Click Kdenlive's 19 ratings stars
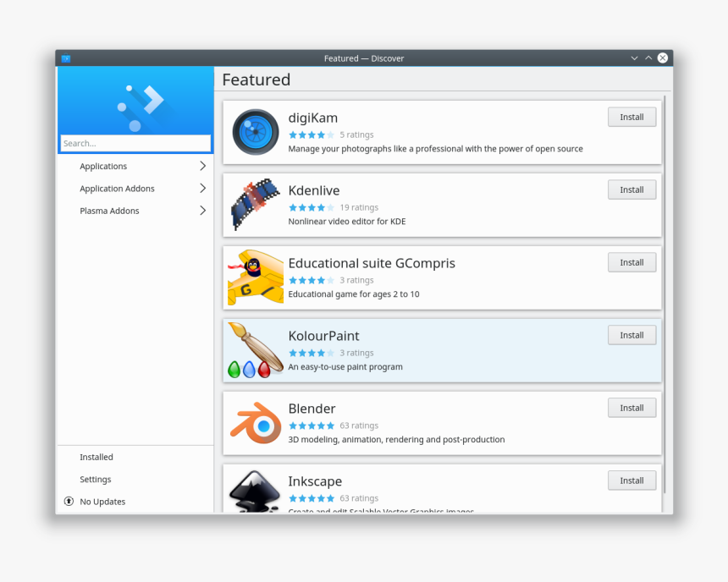The height and width of the screenshot is (582, 728). (311, 207)
